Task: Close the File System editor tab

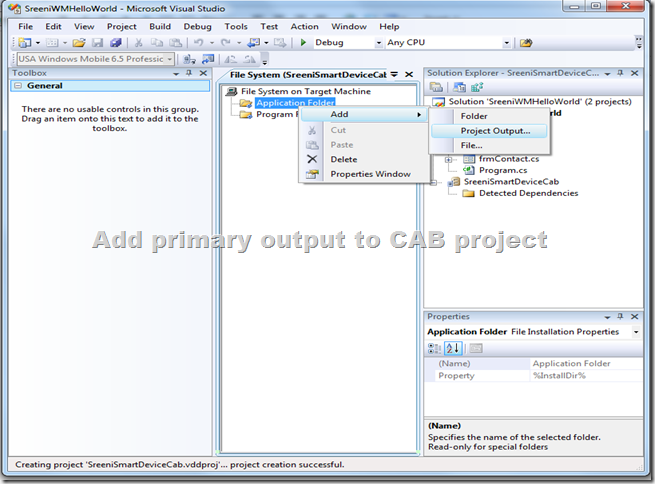Action: [409, 74]
